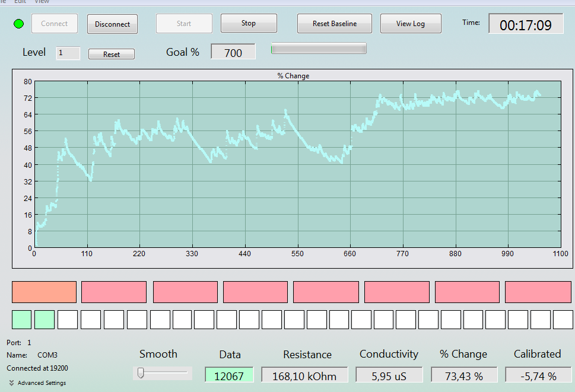Stop the recording session
This screenshot has width=575, height=392.
[x=249, y=23]
